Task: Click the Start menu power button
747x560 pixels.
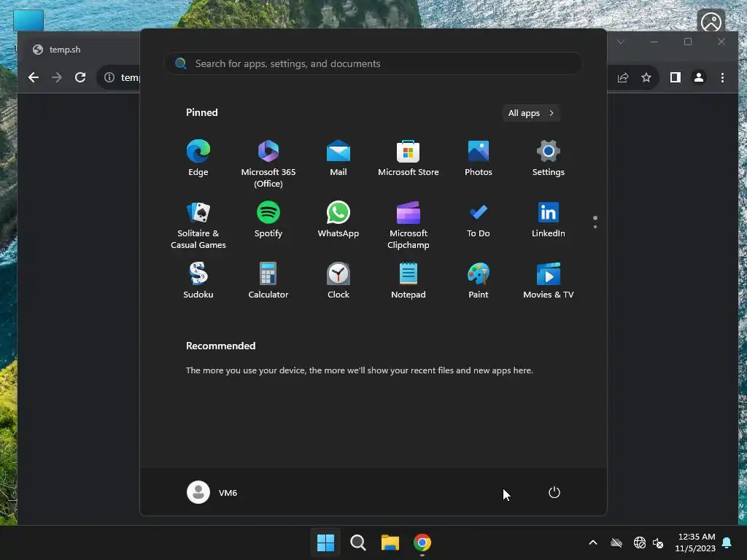Action: point(554,492)
